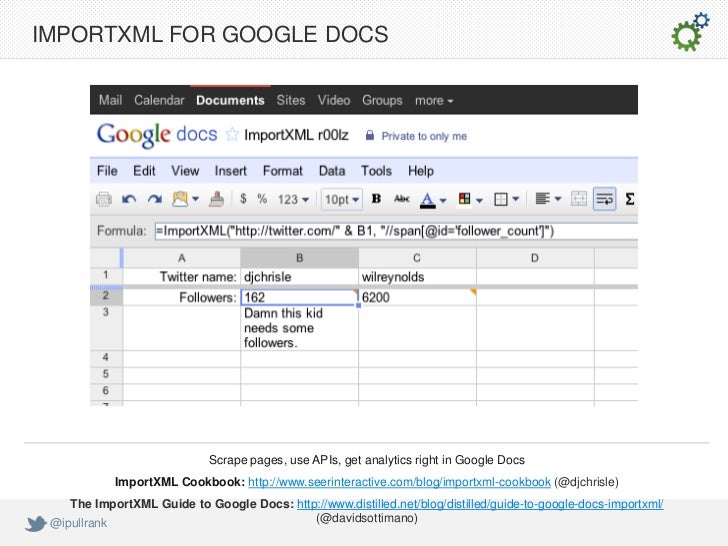
Task: Open the Format menu
Action: (283, 171)
